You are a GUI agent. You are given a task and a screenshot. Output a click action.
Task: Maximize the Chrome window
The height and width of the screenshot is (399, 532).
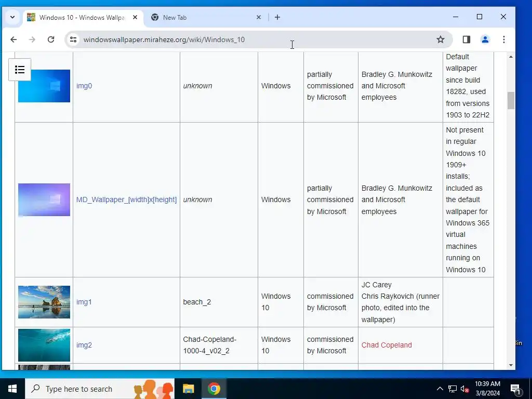coord(480,17)
